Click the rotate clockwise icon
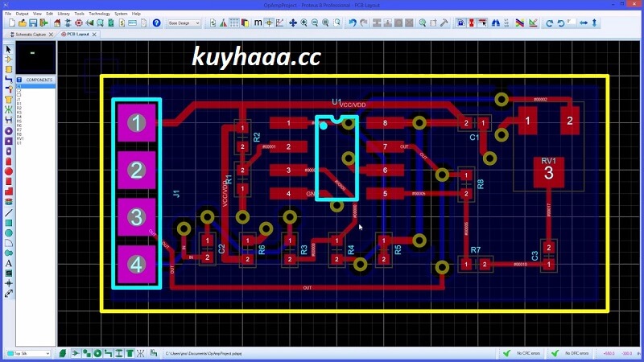Image resolution: width=644 pixels, height=362 pixels. tap(550, 23)
